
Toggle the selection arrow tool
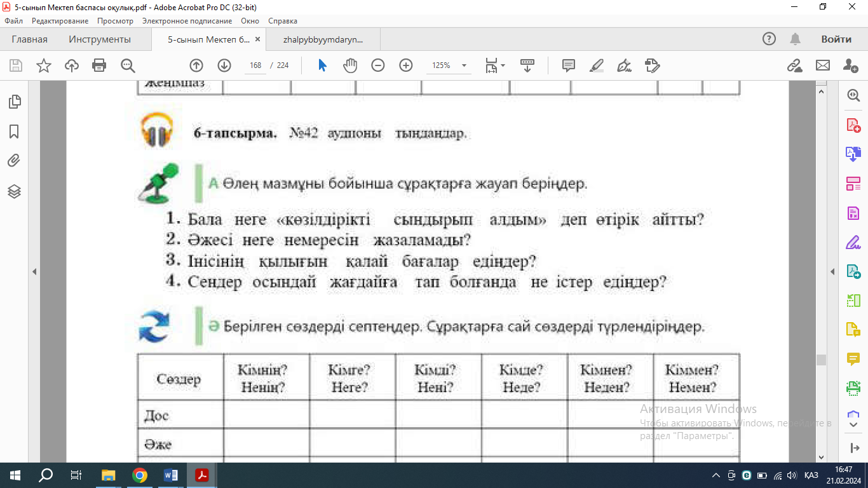coord(322,65)
